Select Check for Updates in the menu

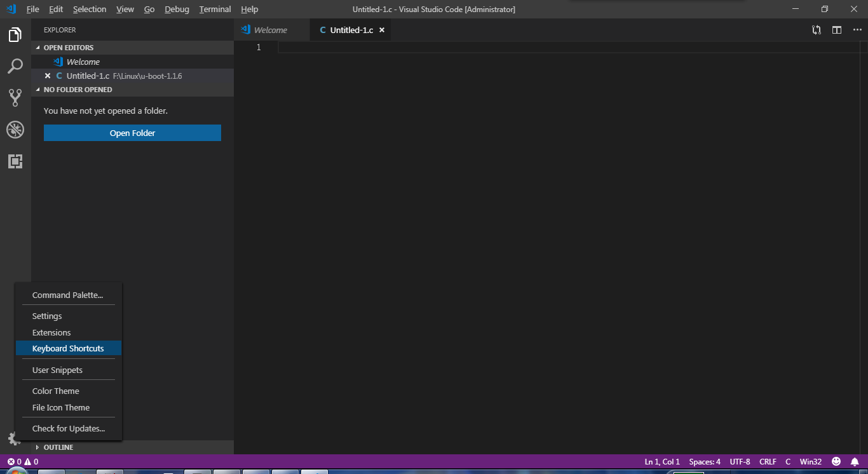coord(68,428)
